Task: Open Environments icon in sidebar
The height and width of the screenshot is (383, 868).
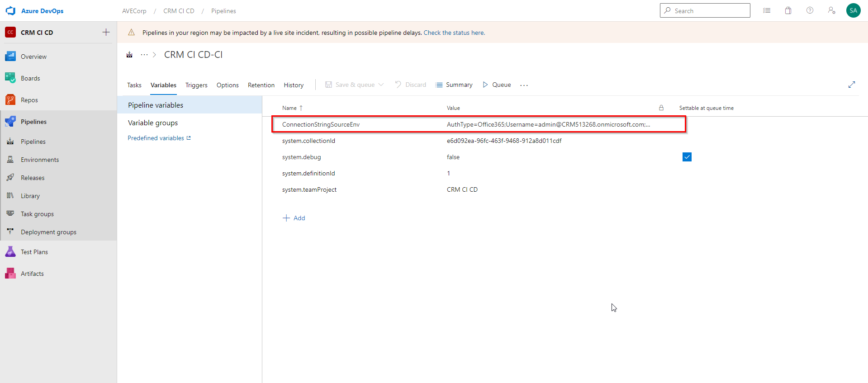Action: pyautogui.click(x=10, y=160)
